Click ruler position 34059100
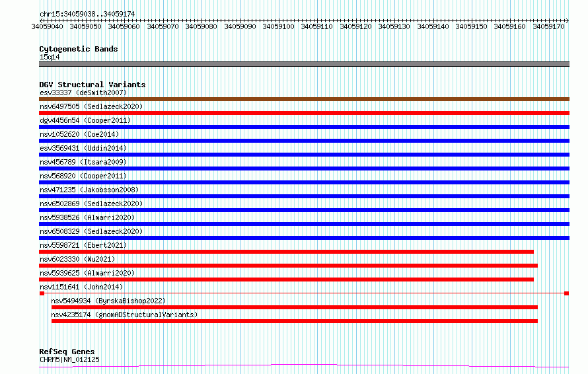The image size is (588, 374). (x=278, y=26)
